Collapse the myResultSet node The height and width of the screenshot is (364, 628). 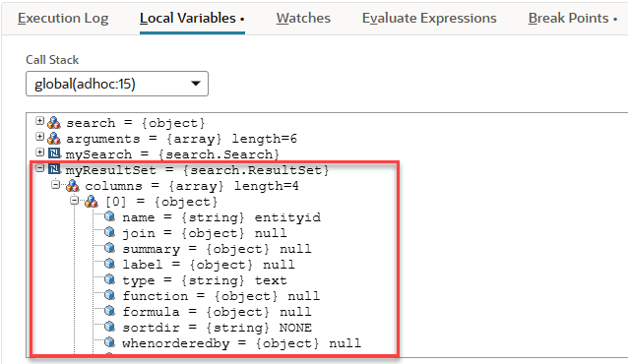pos(39,168)
